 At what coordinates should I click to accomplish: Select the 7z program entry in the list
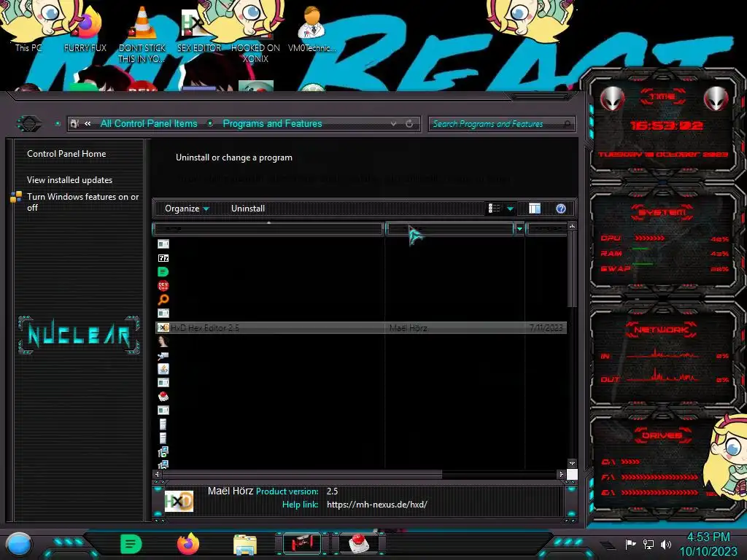tap(163, 258)
